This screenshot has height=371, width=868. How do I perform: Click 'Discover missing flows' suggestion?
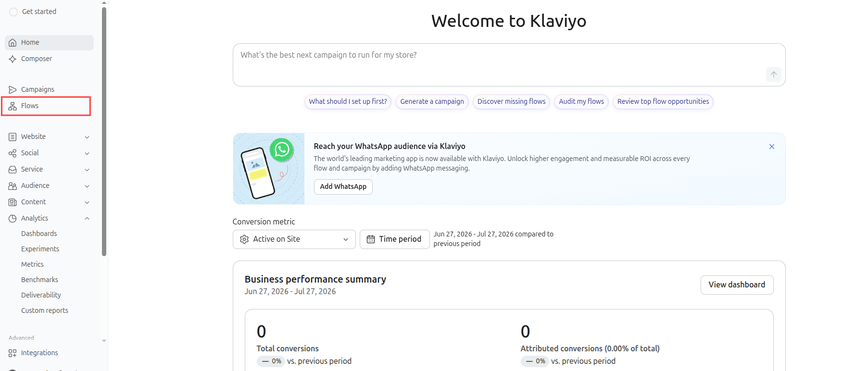pos(511,101)
